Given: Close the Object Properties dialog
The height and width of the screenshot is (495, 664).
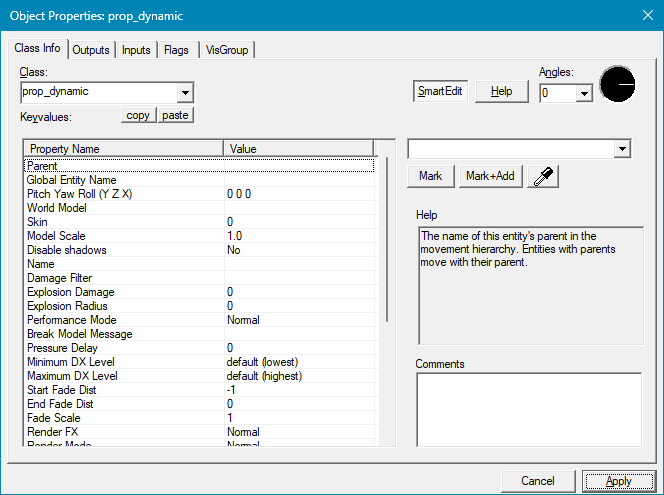Looking at the screenshot, I should 641,16.
